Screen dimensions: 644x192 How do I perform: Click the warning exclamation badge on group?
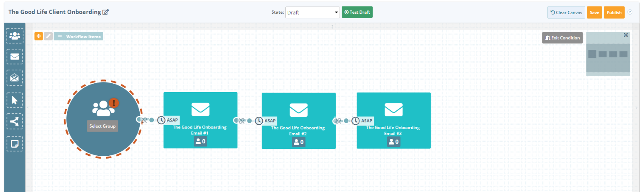(114, 103)
